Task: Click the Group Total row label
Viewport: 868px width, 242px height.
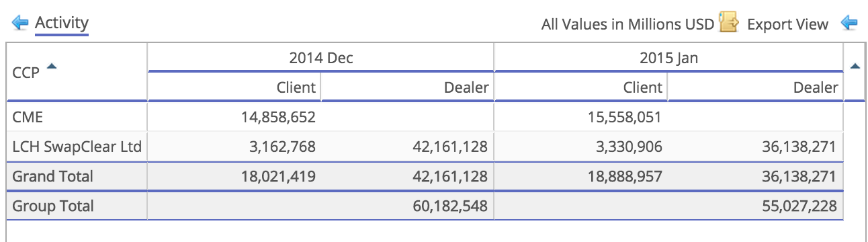Action: (53, 206)
